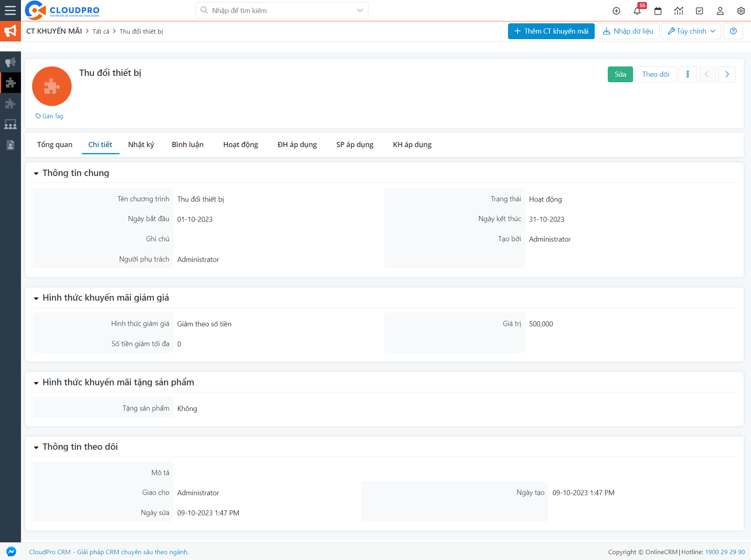The image size is (751, 560).
Task: Open the Hoạt động tab
Action: point(241,145)
